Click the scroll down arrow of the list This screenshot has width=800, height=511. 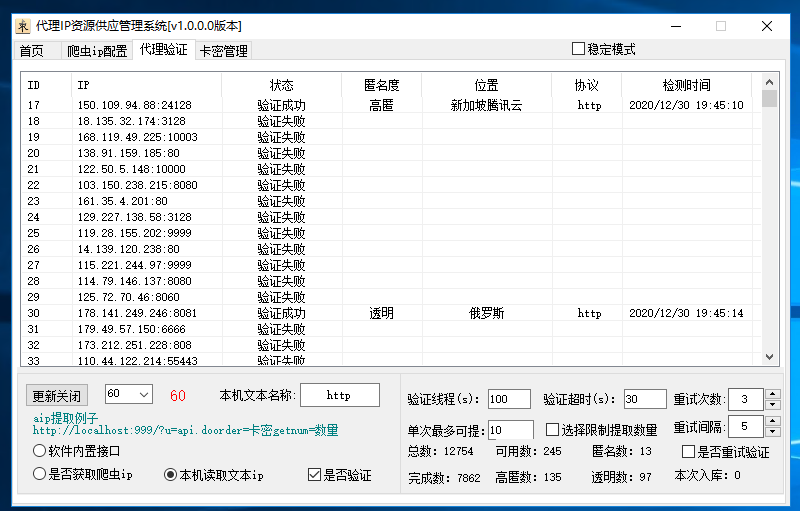coord(769,356)
